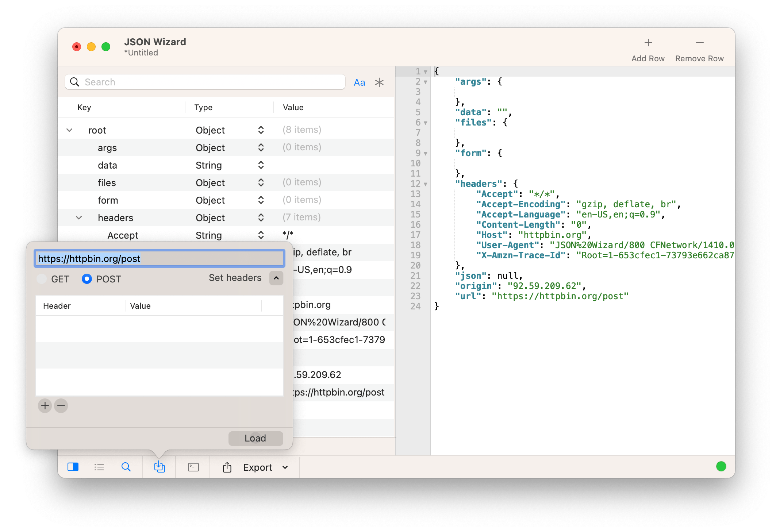The height and width of the screenshot is (532, 776).
Task: Collapse headers list via Set headers chevron
Action: (x=276, y=278)
